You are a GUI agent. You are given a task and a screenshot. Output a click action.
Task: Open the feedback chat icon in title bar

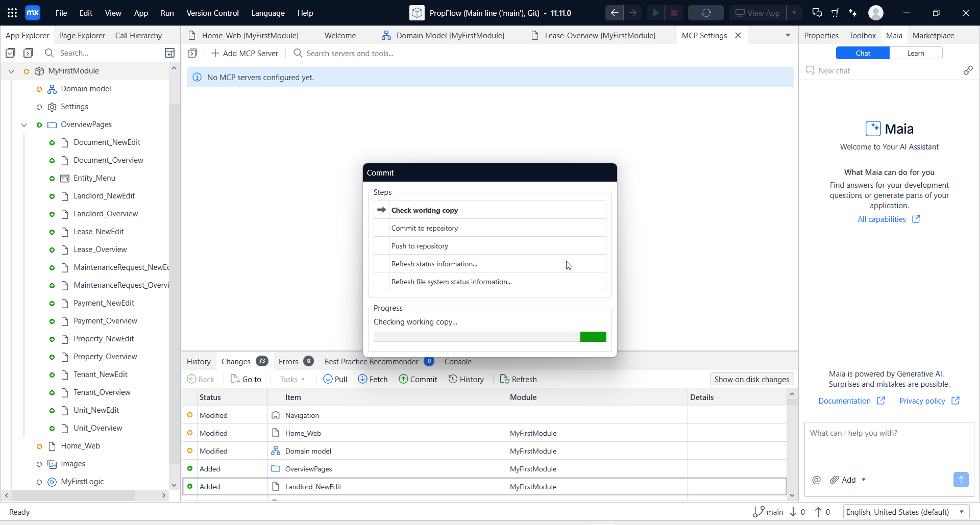(817, 13)
